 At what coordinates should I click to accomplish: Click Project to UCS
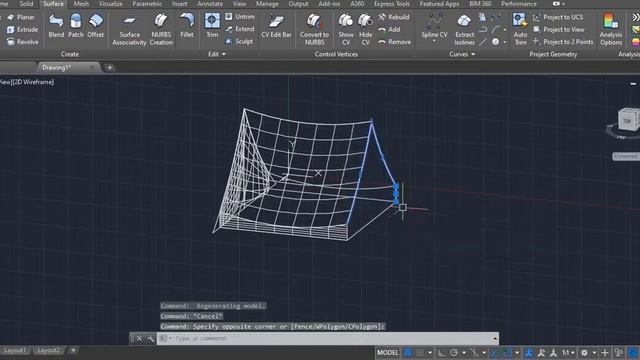[558, 17]
